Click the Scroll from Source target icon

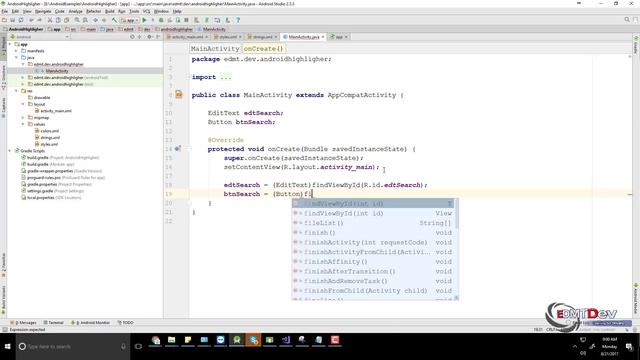click(x=132, y=37)
